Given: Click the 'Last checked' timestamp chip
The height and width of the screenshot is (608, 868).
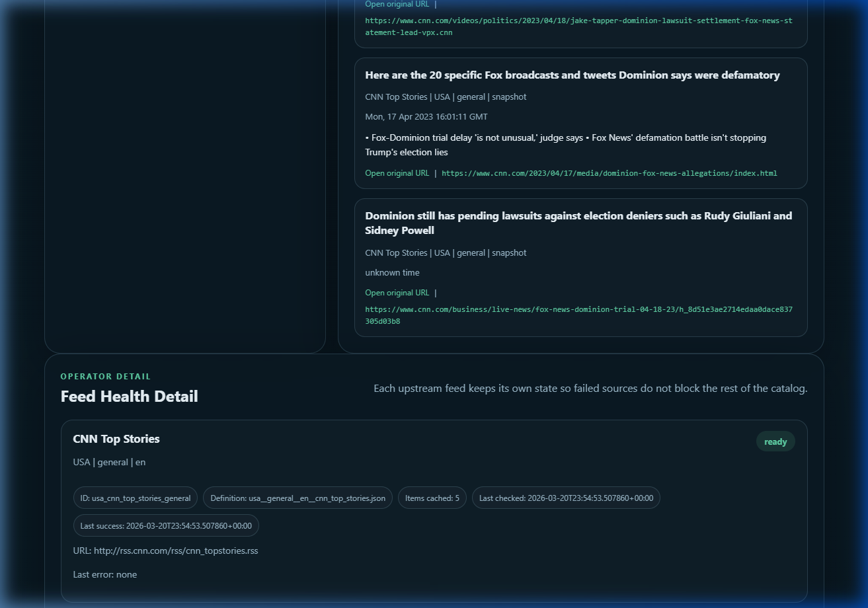Looking at the screenshot, I should pyautogui.click(x=566, y=498).
